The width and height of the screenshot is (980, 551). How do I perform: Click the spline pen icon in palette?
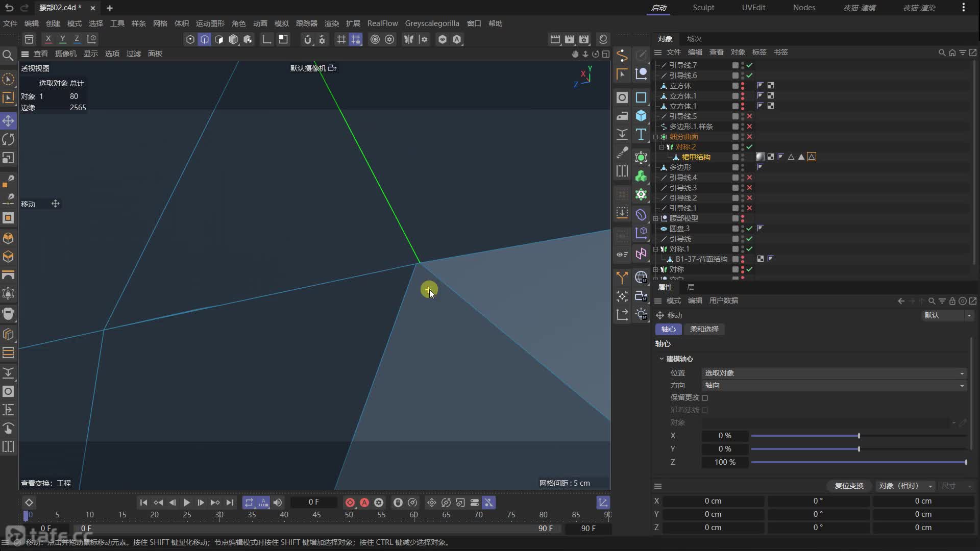622,55
